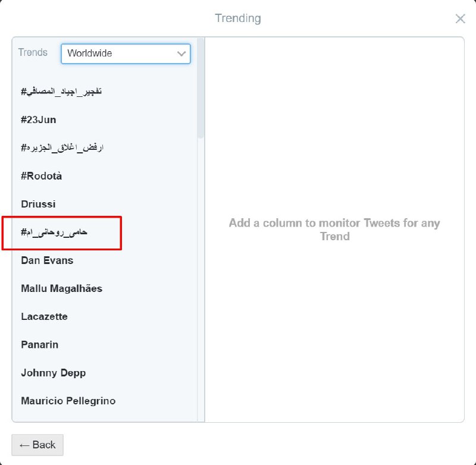Image resolution: width=476 pixels, height=465 pixels.
Task: Pick the Lacazette trend
Action: [44, 316]
